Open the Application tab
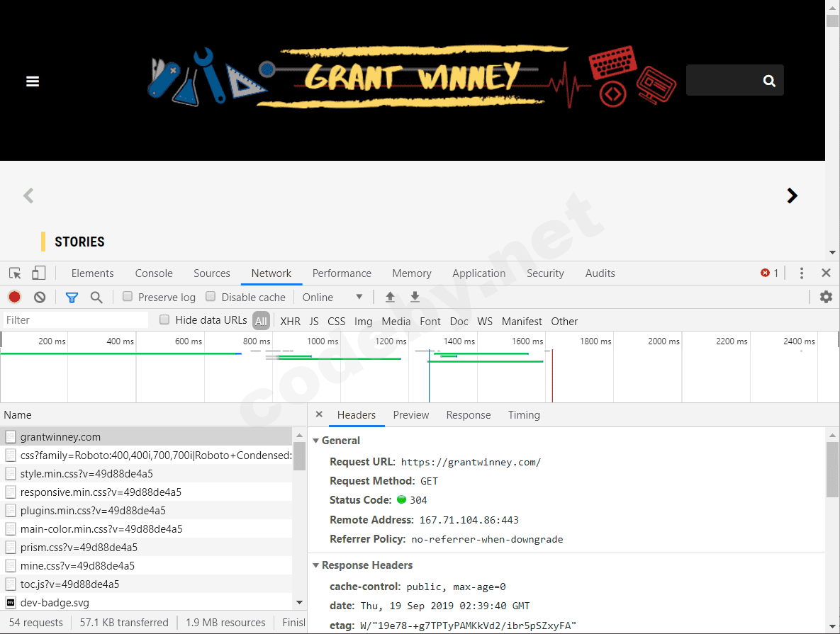The width and height of the screenshot is (840, 634). point(479,273)
